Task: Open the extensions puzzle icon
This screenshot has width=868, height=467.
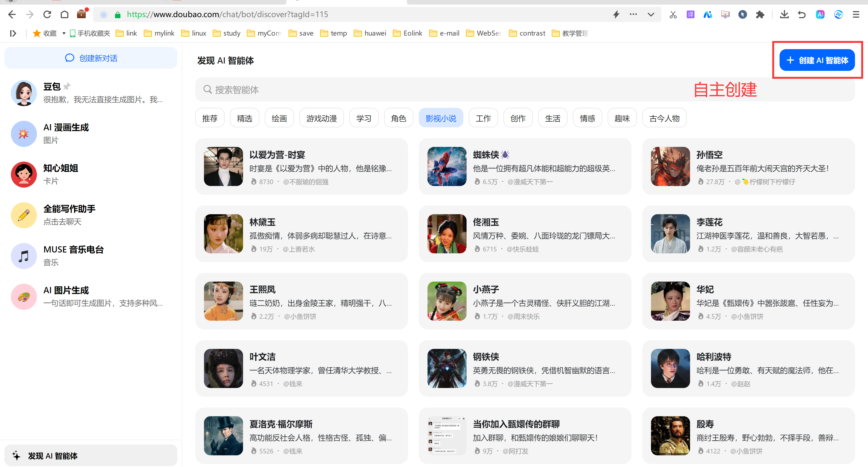Action: tap(760, 14)
